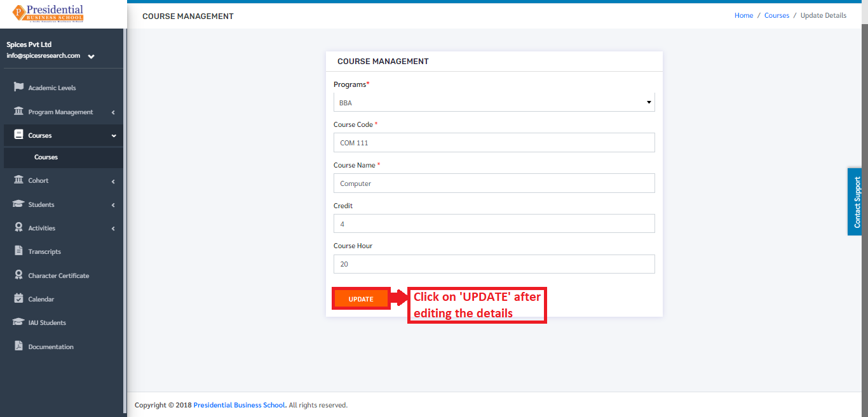Click the award icon beside Activities
868x417 pixels.
click(18, 227)
